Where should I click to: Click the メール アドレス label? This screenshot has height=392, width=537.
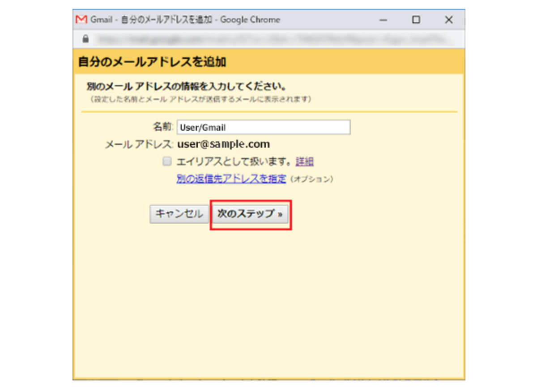click(x=138, y=144)
